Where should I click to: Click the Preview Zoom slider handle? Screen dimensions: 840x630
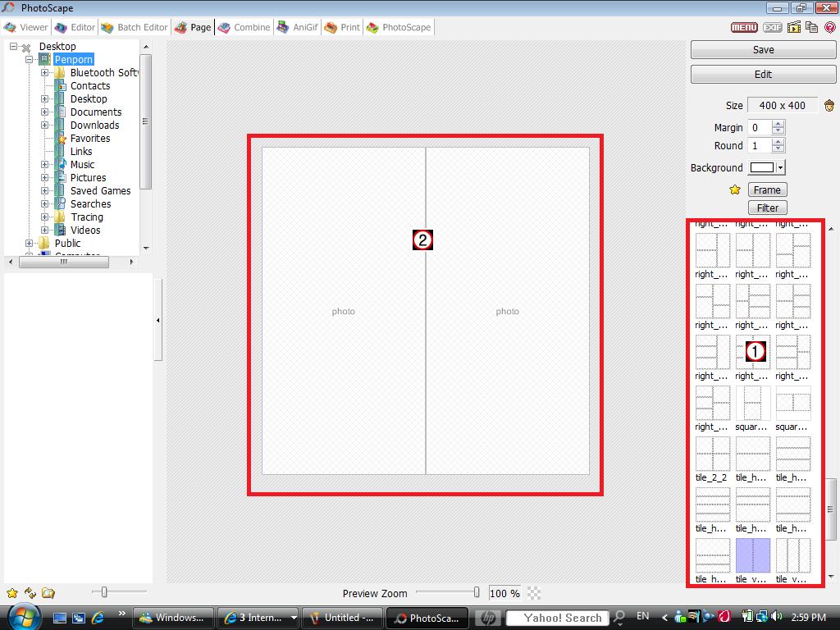(x=477, y=592)
